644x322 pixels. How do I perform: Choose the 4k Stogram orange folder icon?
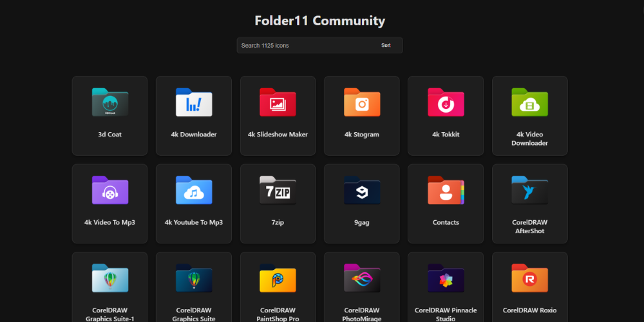pyautogui.click(x=362, y=102)
